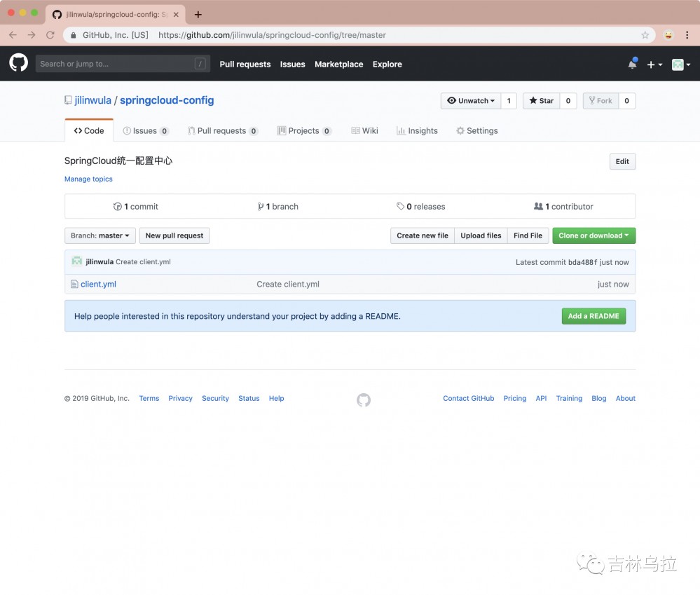
Task: Star this repository
Action: point(541,101)
